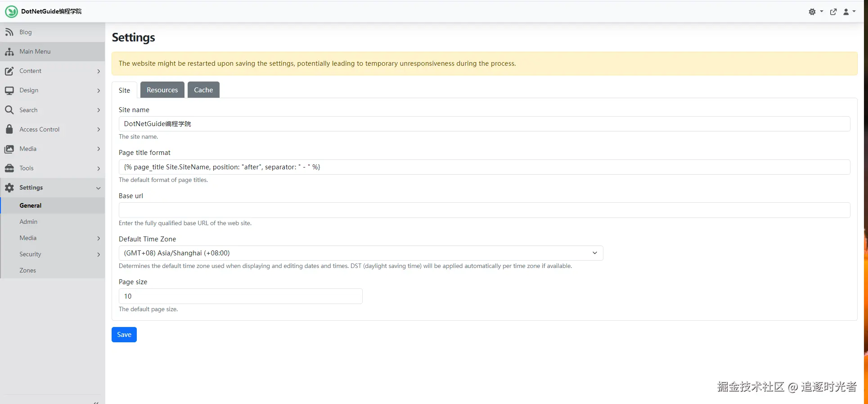Screen dimensions: 868x404
Task: Click the Access Control lock icon
Action: (x=9, y=129)
